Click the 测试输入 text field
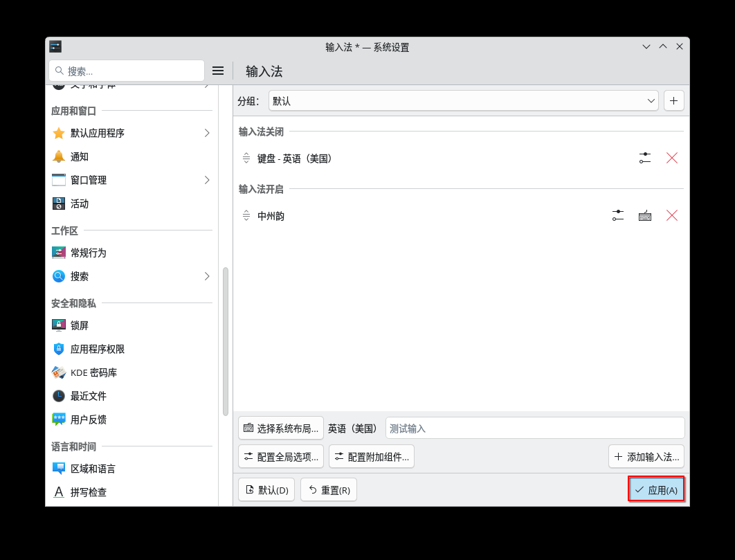Viewport: 735px width, 560px height. pos(534,428)
